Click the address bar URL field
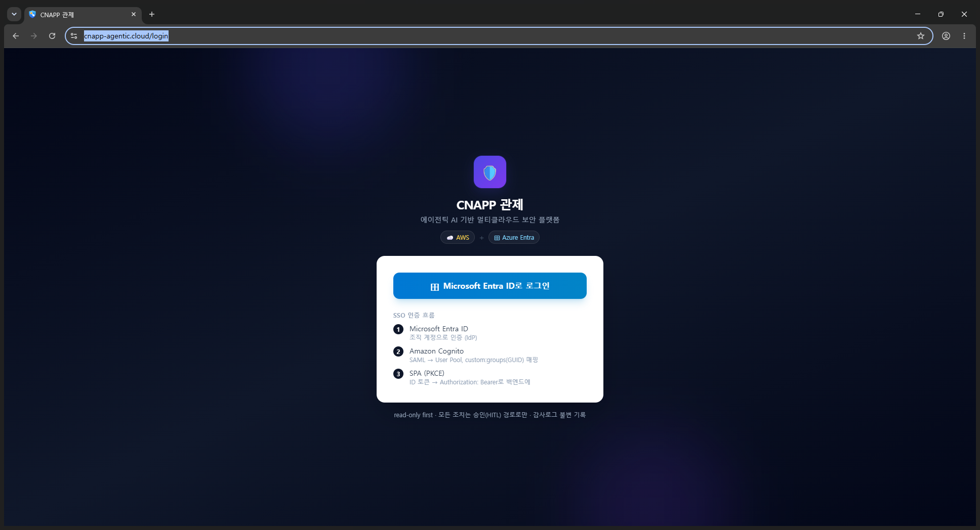The width and height of the screenshot is (980, 530). click(x=499, y=36)
